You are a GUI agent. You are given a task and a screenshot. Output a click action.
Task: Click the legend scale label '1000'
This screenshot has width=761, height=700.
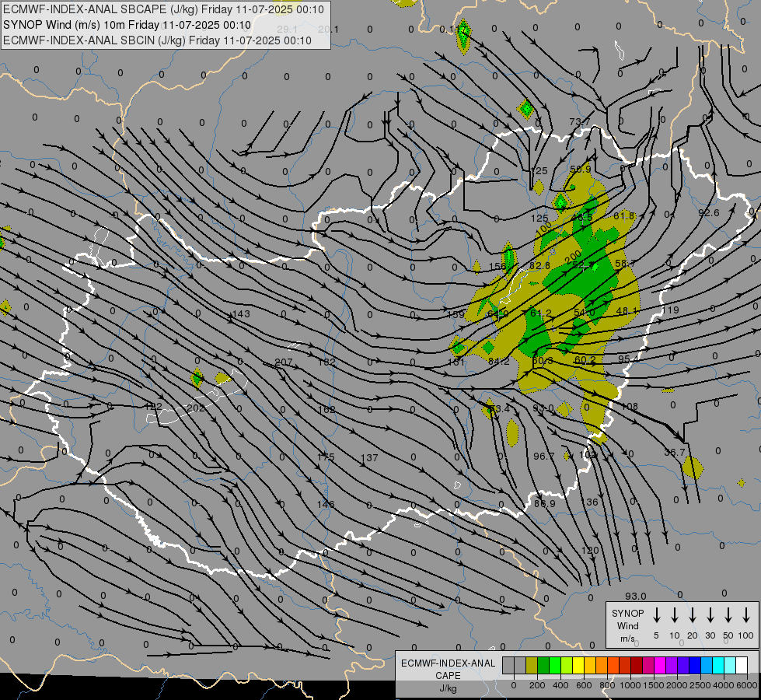tap(630, 685)
